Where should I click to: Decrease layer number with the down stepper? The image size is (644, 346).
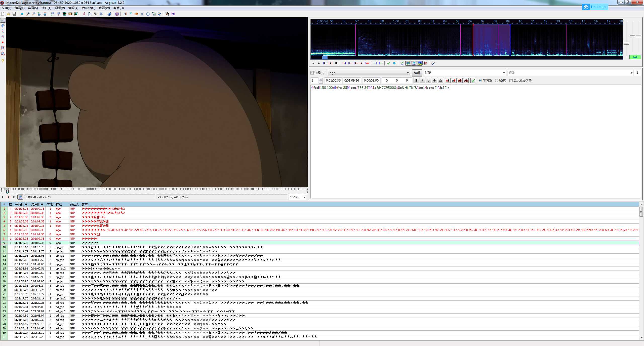click(x=321, y=82)
